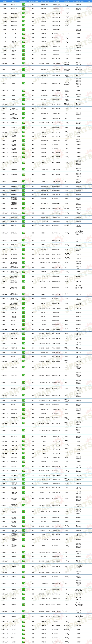
Task: Click fuel icon in Clio 2.0 124kW row
Action: pyautogui.click(x=24, y=104)
